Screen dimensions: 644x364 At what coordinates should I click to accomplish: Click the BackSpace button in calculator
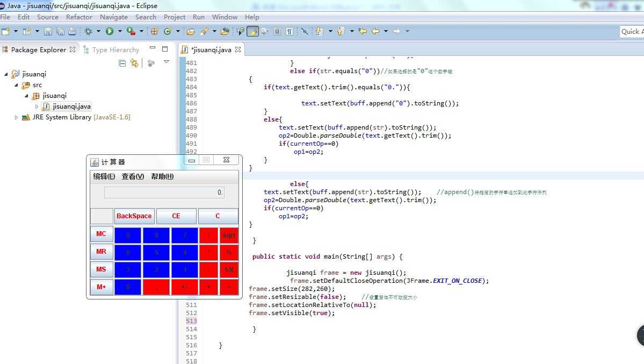pyautogui.click(x=134, y=216)
